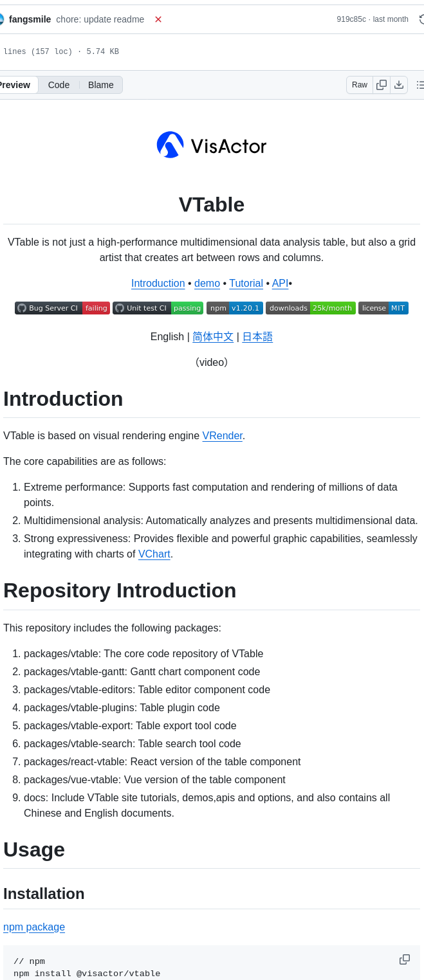This screenshot has width=424, height=980.
Task: Click the GitHub icon on the Unit test CI badge
Action: [118, 307]
